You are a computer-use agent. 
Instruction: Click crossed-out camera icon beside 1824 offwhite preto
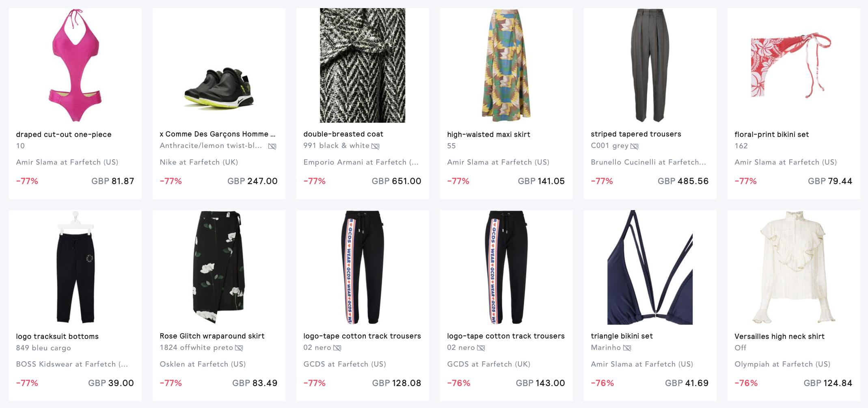(x=239, y=348)
